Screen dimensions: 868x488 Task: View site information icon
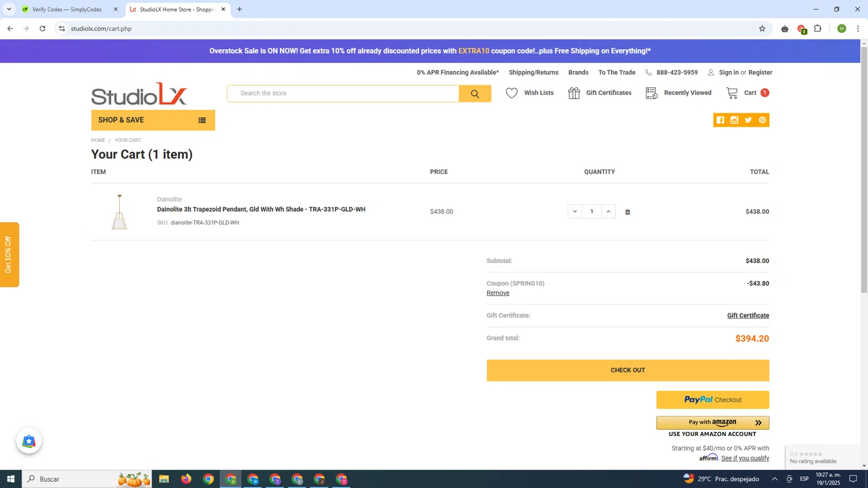(62, 28)
